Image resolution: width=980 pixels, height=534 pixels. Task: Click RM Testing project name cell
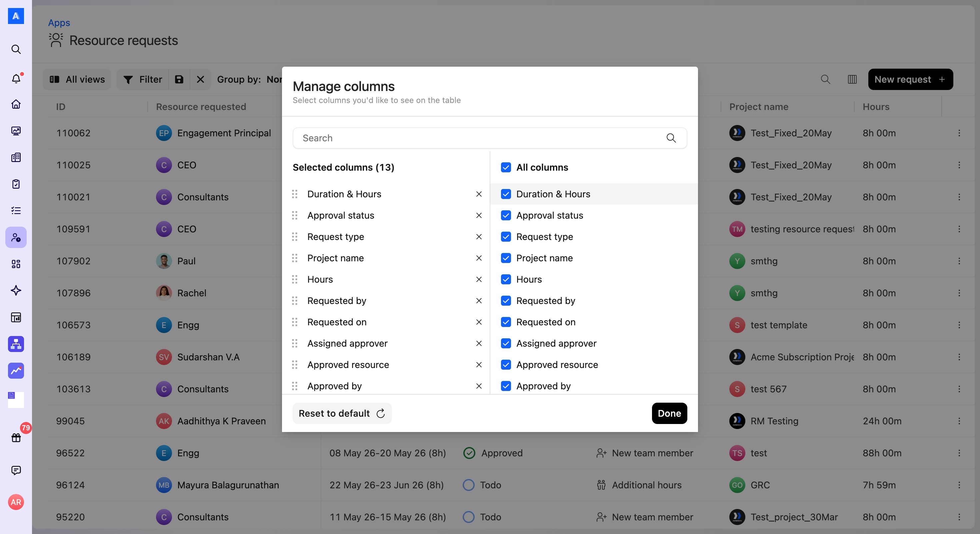tap(764, 421)
